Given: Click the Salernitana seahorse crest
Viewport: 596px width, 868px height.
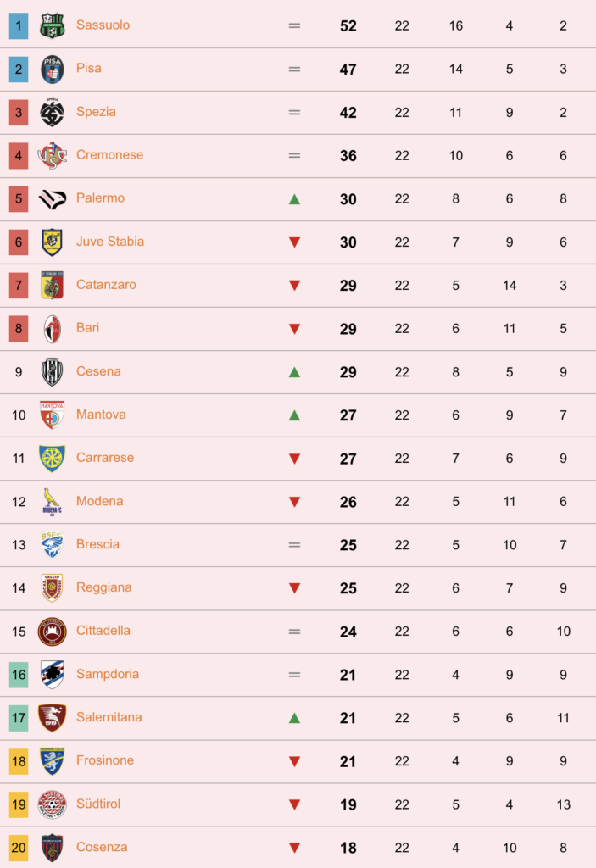Looking at the screenshot, I should point(52,717).
